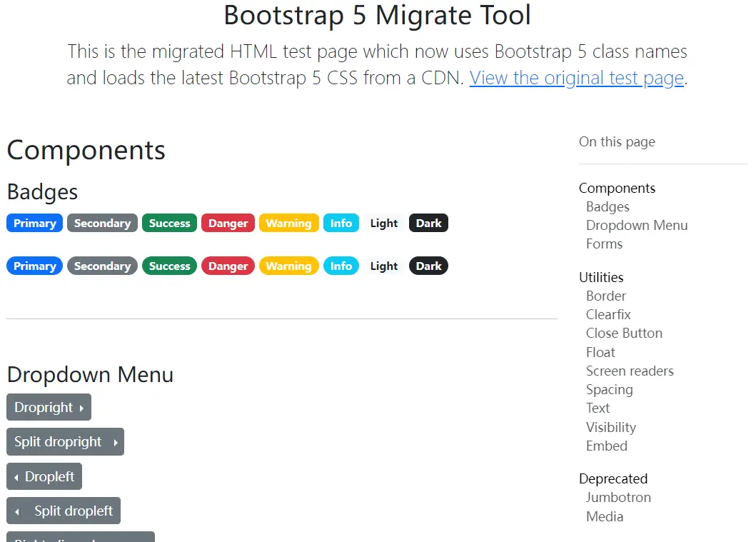Select the square-cornered Dark badge

(428, 223)
